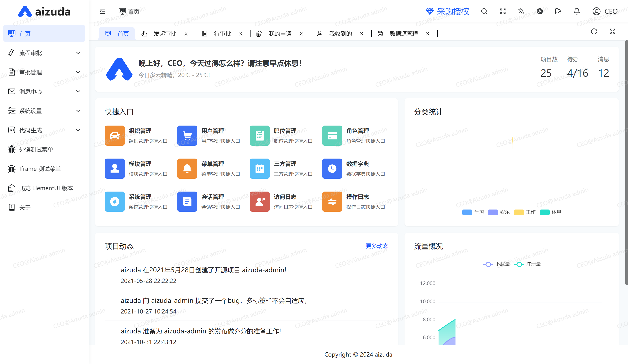
Task: Open 模块管理 blue person shortcut icon
Action: coord(115,169)
